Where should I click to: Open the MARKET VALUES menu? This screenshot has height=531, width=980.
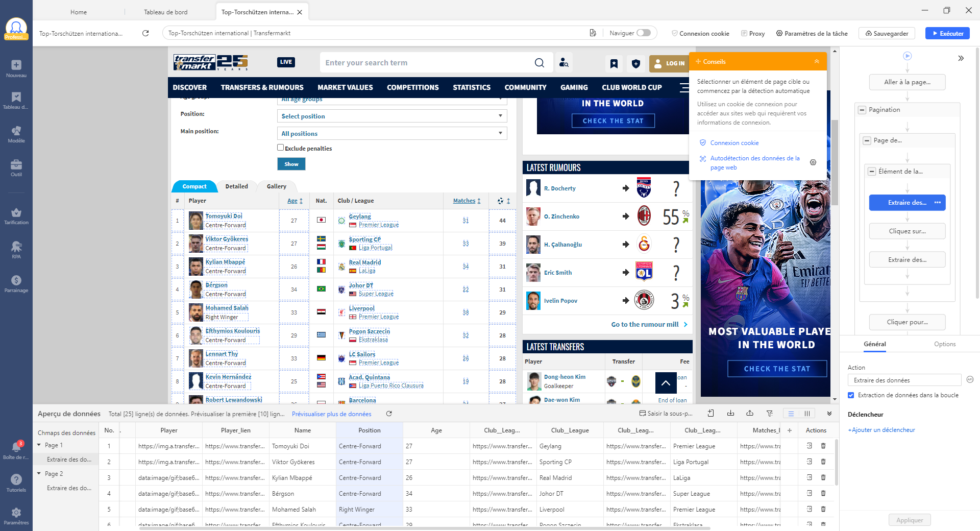(x=345, y=87)
